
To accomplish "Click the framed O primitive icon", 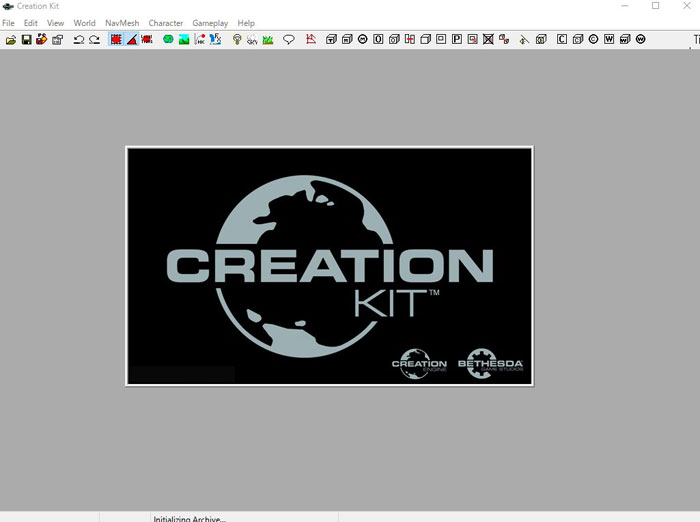I will [x=378, y=40].
